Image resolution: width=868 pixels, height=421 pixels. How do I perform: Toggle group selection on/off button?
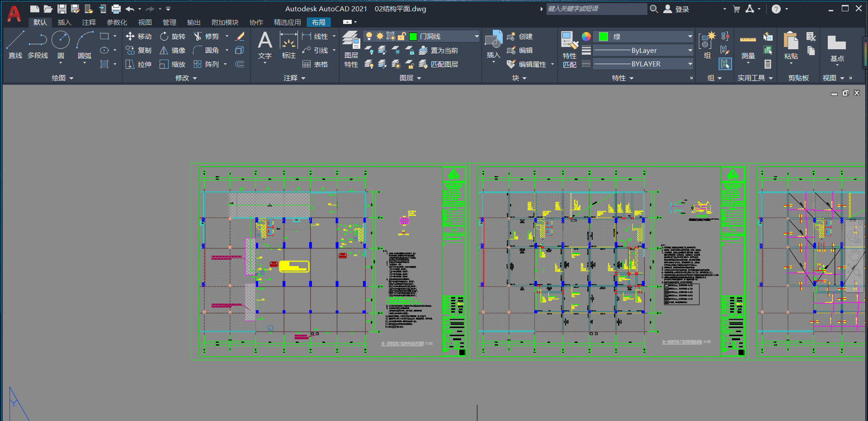coord(725,64)
